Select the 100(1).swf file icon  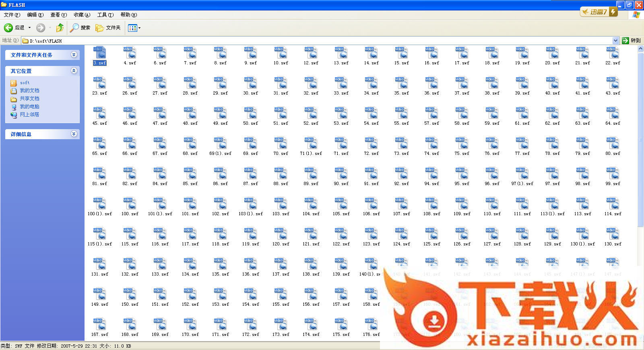tap(99, 205)
